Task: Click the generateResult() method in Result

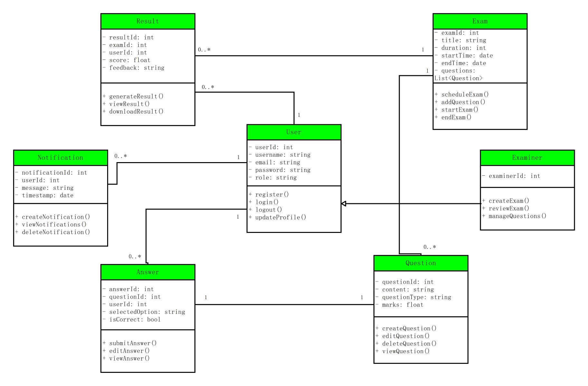Action: (133, 96)
